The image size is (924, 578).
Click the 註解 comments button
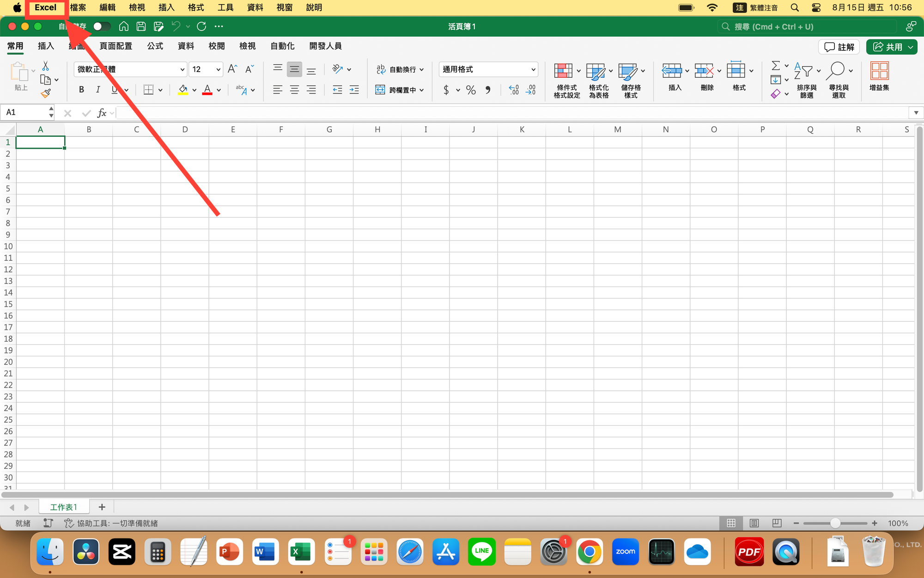[839, 47]
